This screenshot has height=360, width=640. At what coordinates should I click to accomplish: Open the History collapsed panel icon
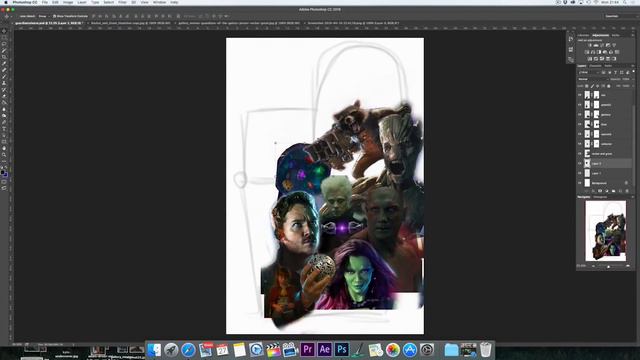(571, 39)
